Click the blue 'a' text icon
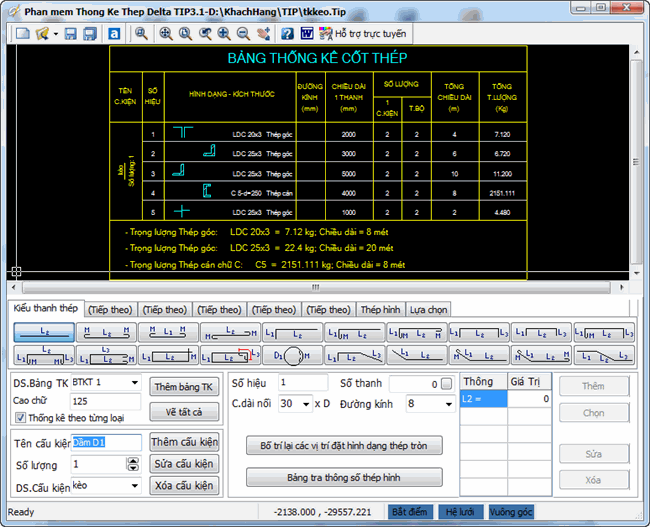Screen dimensions: 650x527 pyautogui.click(x=114, y=34)
